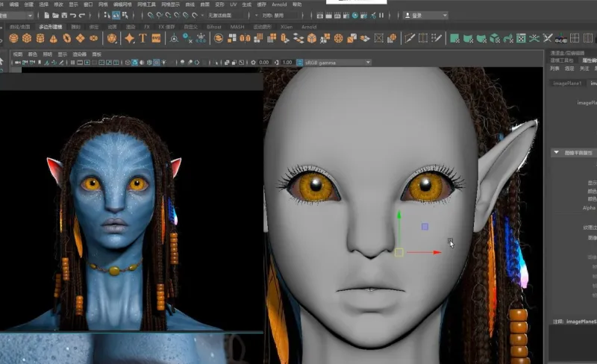Click the mirror geometry shelf icon
This screenshot has width=597, height=364.
click(246, 38)
